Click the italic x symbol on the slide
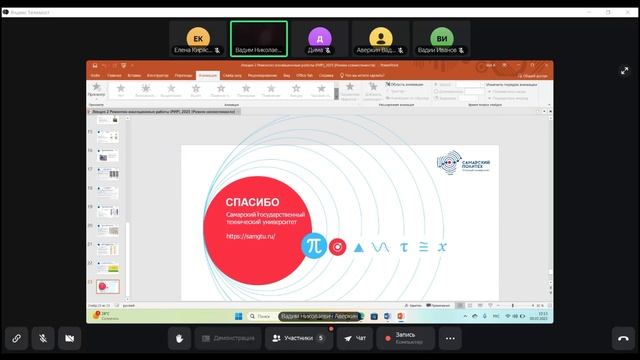Image resolution: width=640 pixels, height=360 pixels. coord(442,247)
